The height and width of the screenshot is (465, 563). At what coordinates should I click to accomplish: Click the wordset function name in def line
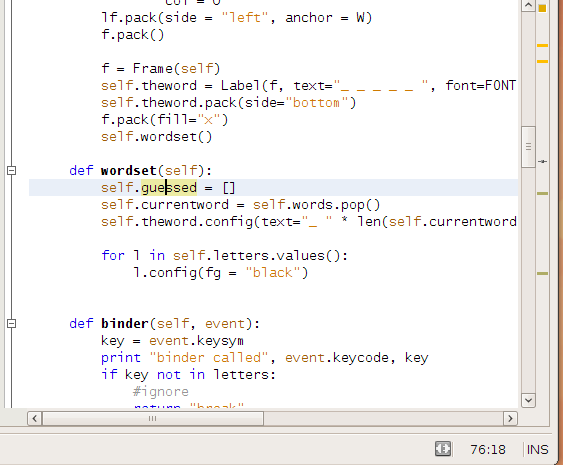click(129, 170)
